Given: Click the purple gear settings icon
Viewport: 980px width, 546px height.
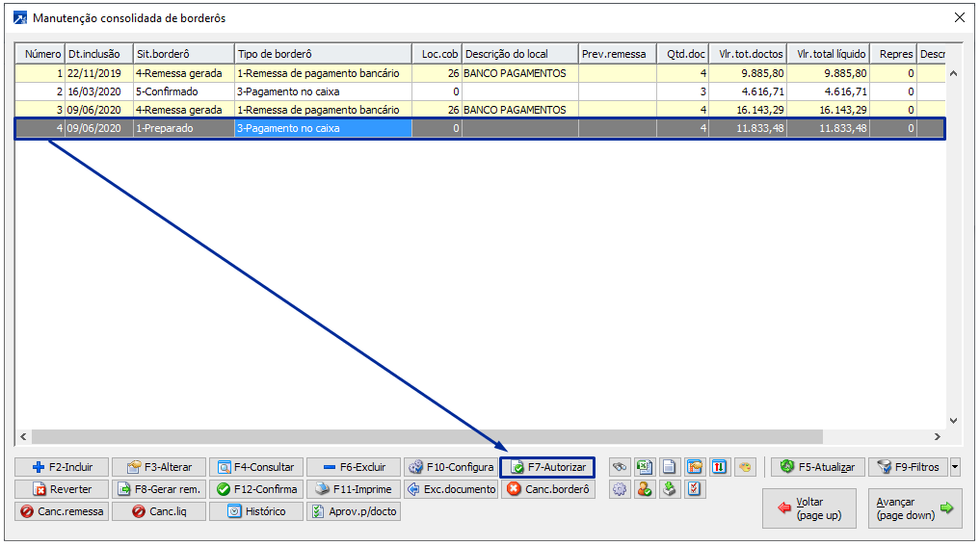Looking at the screenshot, I should click(620, 489).
